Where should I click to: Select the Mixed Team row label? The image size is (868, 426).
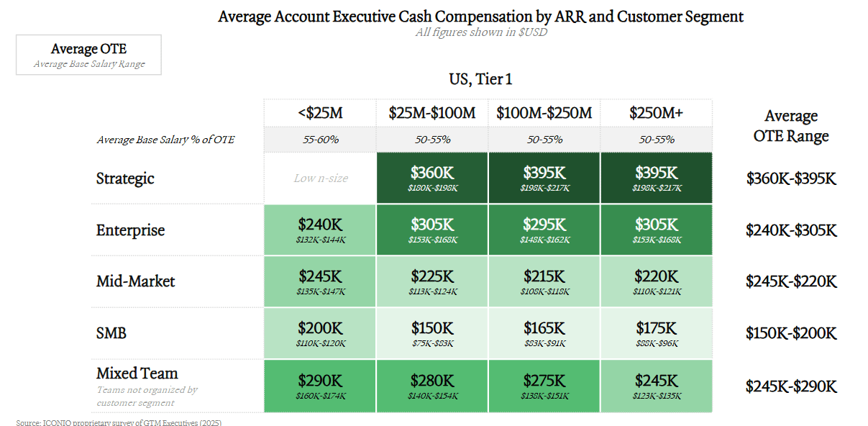(x=137, y=373)
